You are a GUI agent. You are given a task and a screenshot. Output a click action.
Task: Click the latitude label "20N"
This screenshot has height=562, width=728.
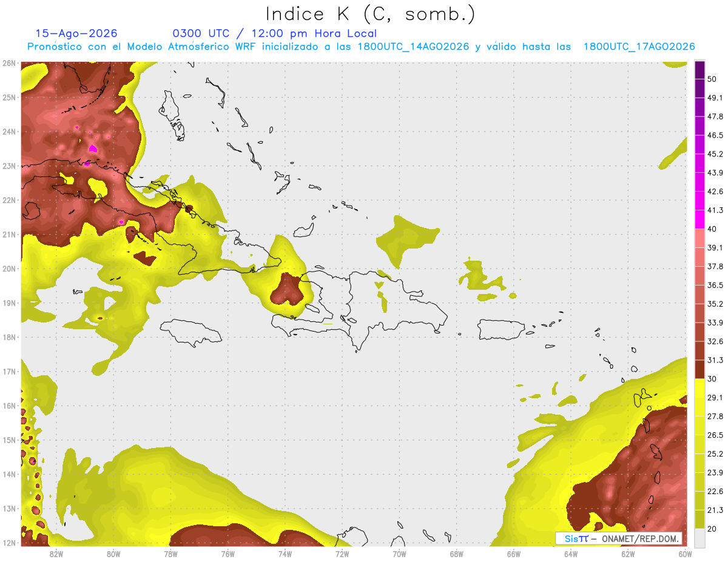click(9, 269)
